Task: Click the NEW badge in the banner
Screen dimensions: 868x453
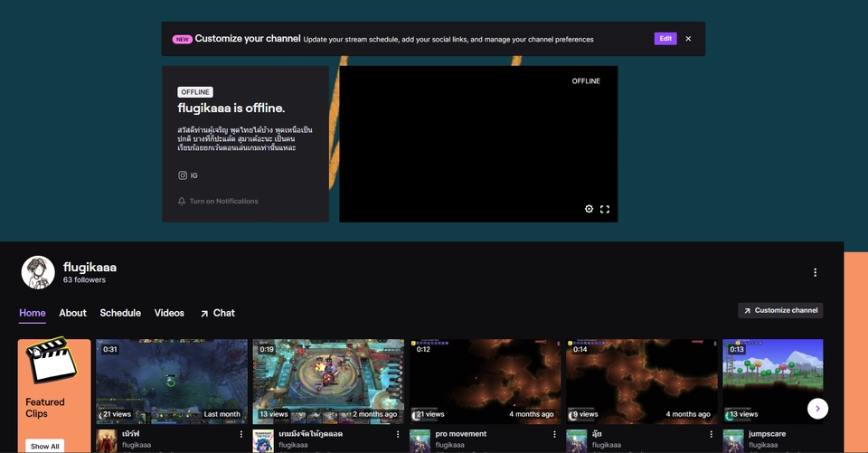Action: 182,39
